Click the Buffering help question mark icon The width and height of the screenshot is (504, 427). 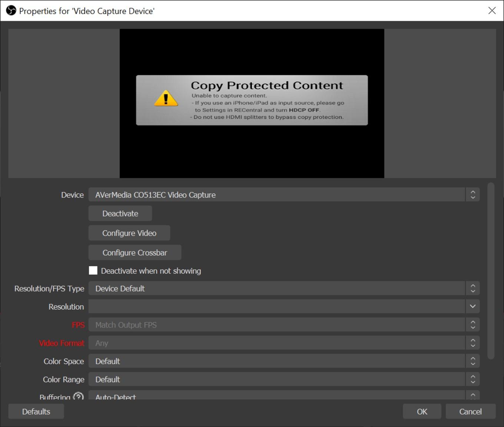click(78, 396)
